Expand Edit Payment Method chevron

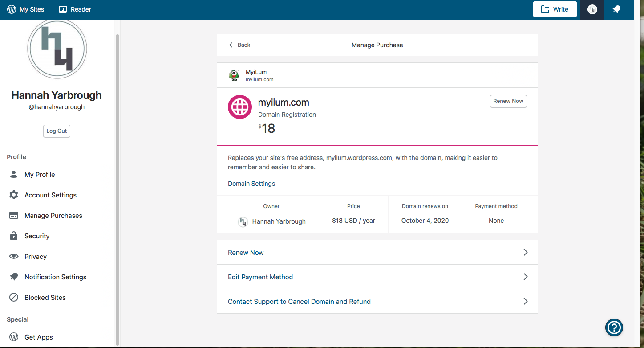(526, 277)
